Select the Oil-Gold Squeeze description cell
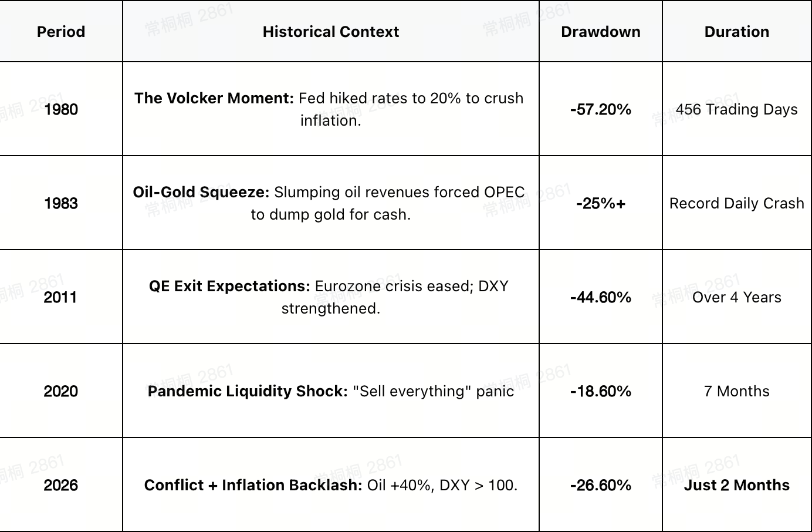Screen dimensions: 812x532 331,203
